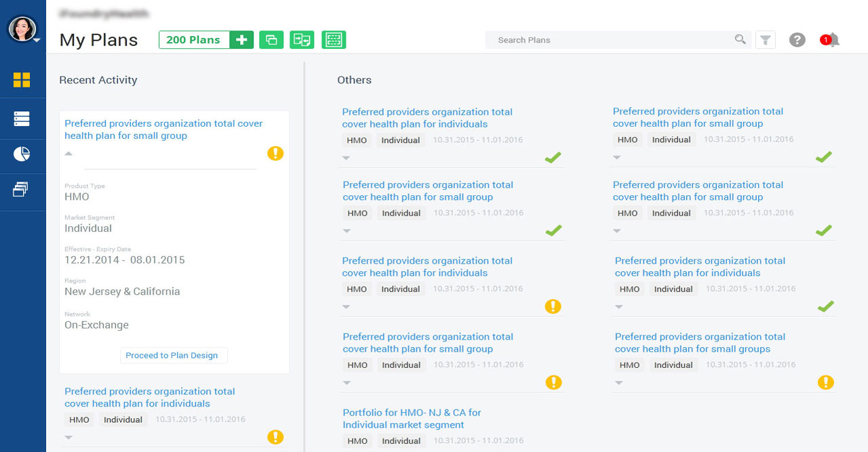Image resolution: width=868 pixels, height=452 pixels.
Task: Collapse the expanded Recent Activity plan card
Action: pos(68,154)
